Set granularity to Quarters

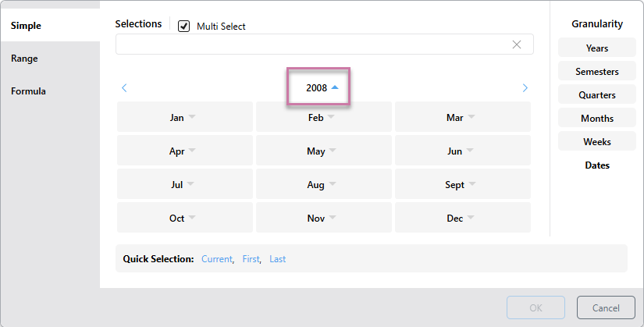(596, 95)
